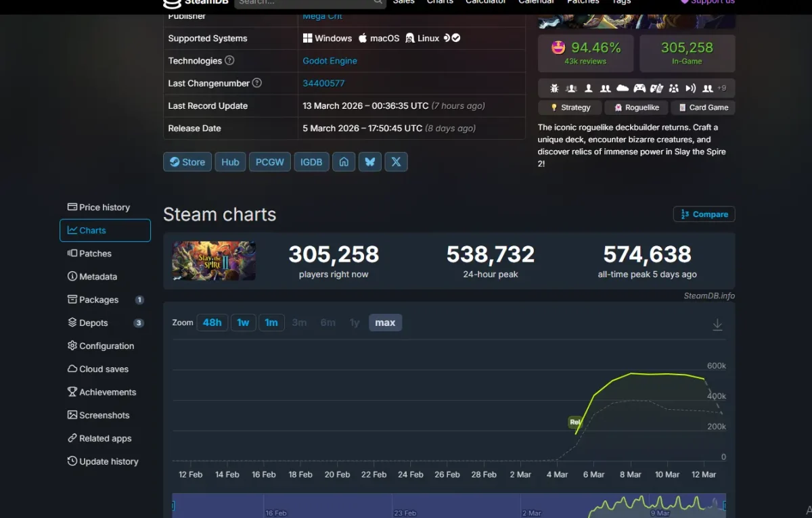The width and height of the screenshot is (812, 518).
Task: Open the Calendar menu item
Action: pos(536,3)
